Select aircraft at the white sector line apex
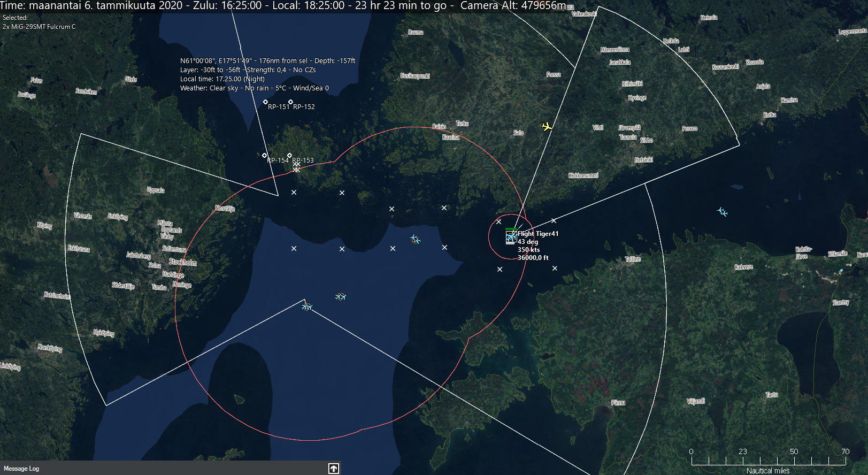Viewport: 868px width, 475px height. point(306,307)
